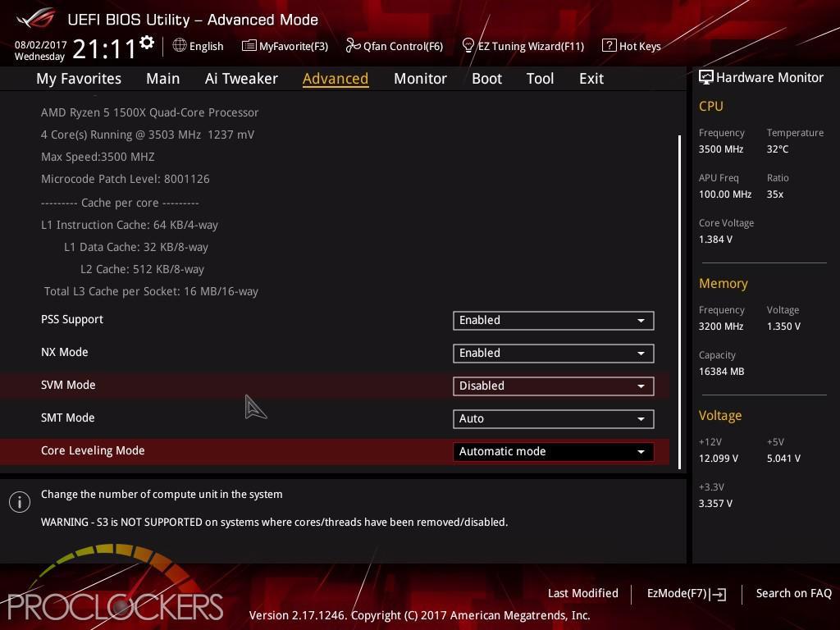Switch to the Main tab
This screenshot has width=840, height=630.
(x=163, y=79)
